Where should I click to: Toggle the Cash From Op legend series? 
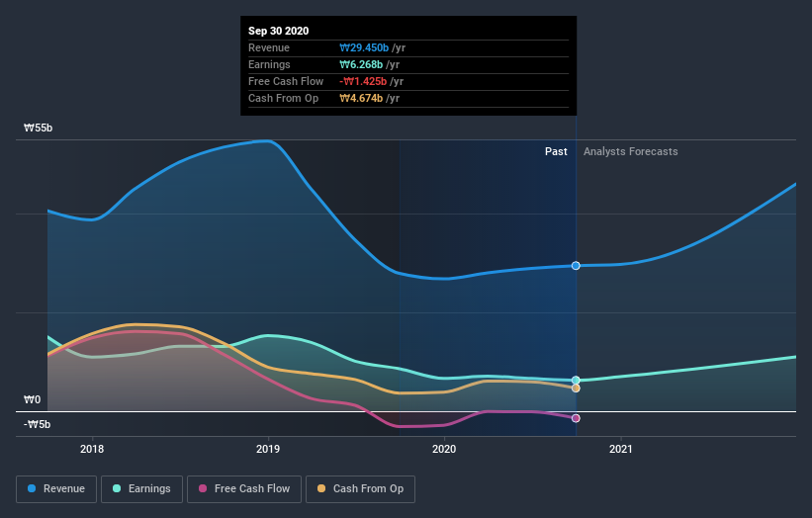click(x=360, y=489)
